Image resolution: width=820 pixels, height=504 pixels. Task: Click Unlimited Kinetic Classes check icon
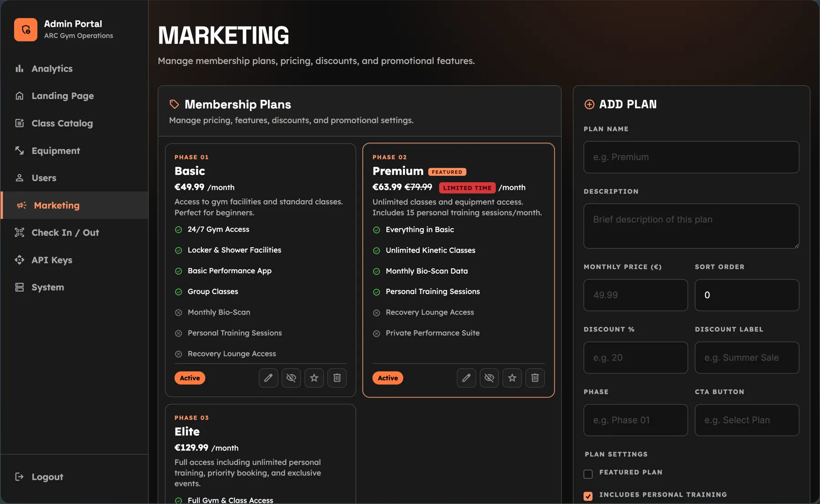[376, 251]
